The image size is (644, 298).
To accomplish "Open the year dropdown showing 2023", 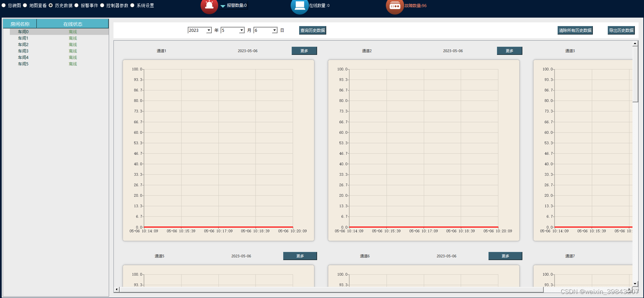I will point(200,30).
